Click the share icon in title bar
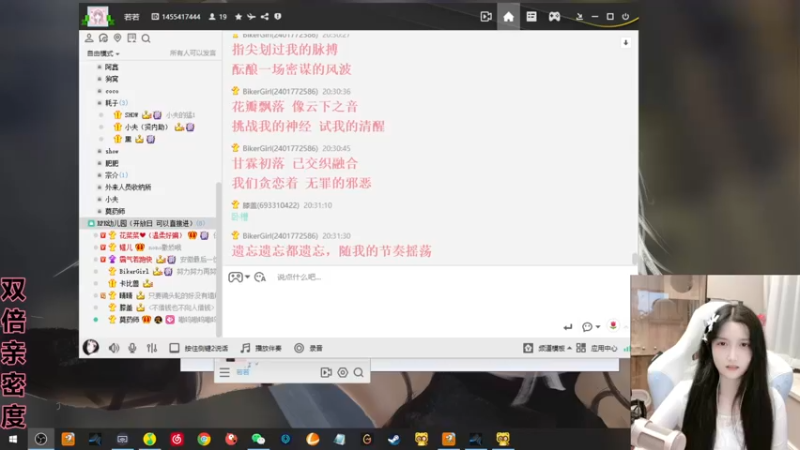Viewport: 800px width, 450px height. coord(264,17)
